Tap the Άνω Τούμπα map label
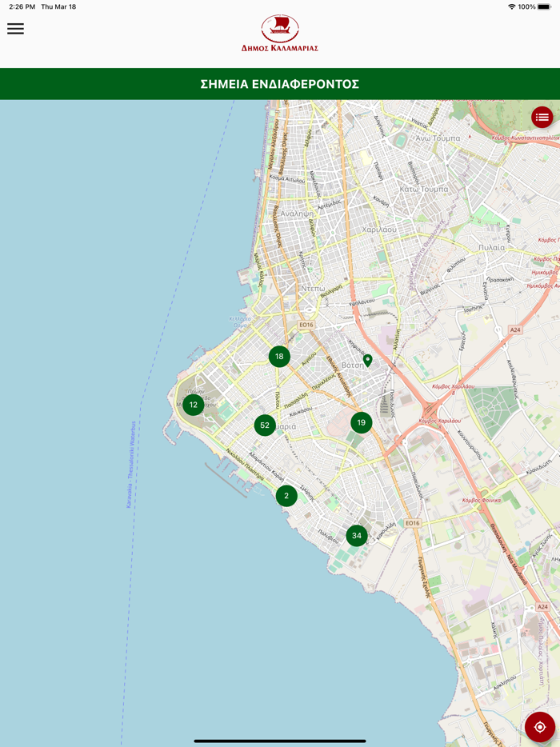The width and height of the screenshot is (560, 747). pos(438,138)
